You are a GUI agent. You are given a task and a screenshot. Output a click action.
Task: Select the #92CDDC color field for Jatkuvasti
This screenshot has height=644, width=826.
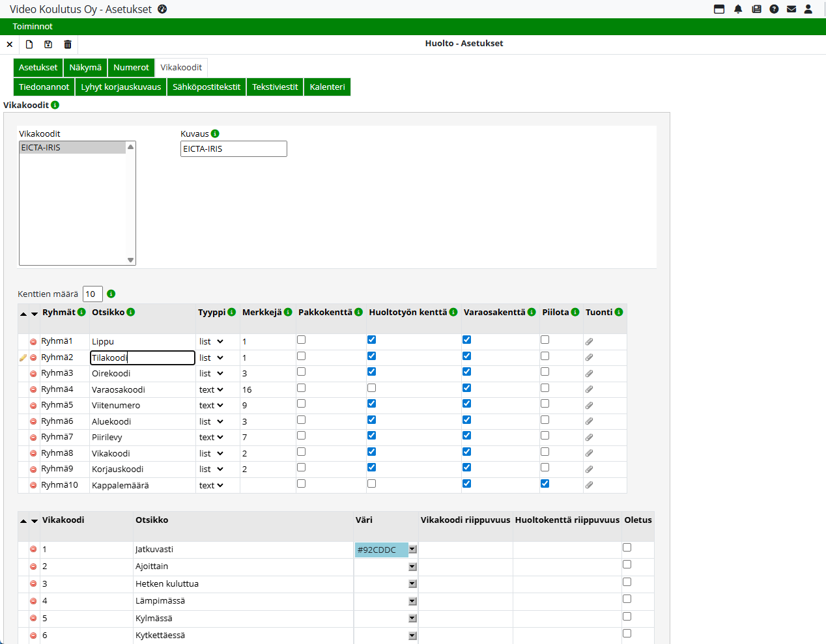click(x=381, y=550)
